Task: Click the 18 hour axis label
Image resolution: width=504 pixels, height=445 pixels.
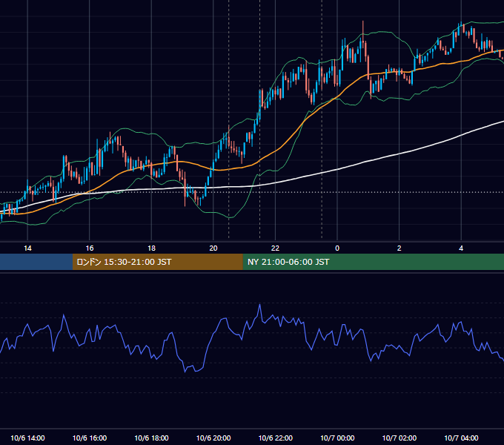Action: tap(151, 248)
